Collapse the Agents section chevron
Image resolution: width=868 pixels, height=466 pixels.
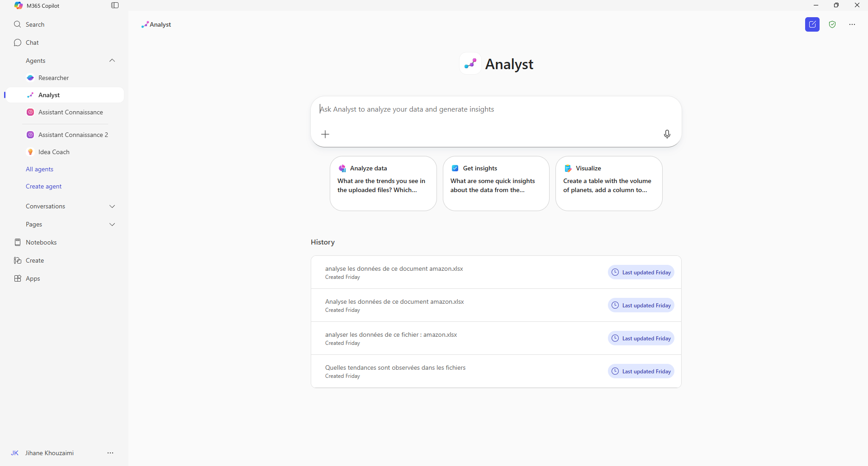112,61
